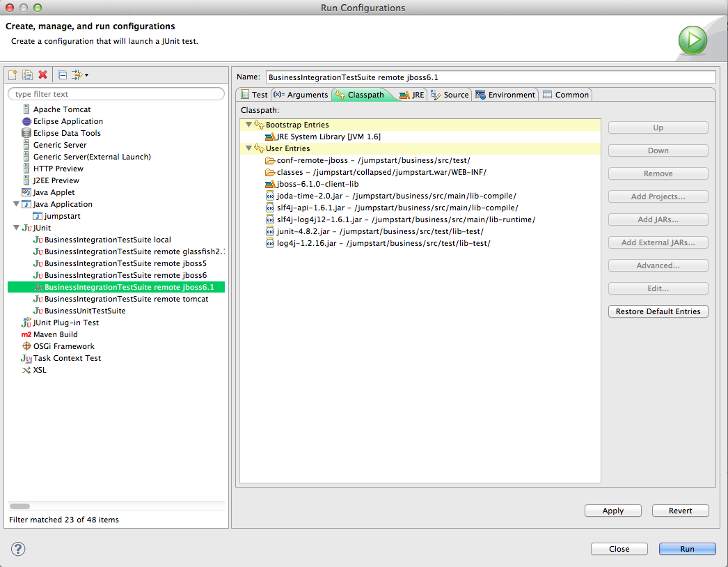Screen dimensions: 728x567
Task: Click the Edit... button
Action: pos(658,288)
